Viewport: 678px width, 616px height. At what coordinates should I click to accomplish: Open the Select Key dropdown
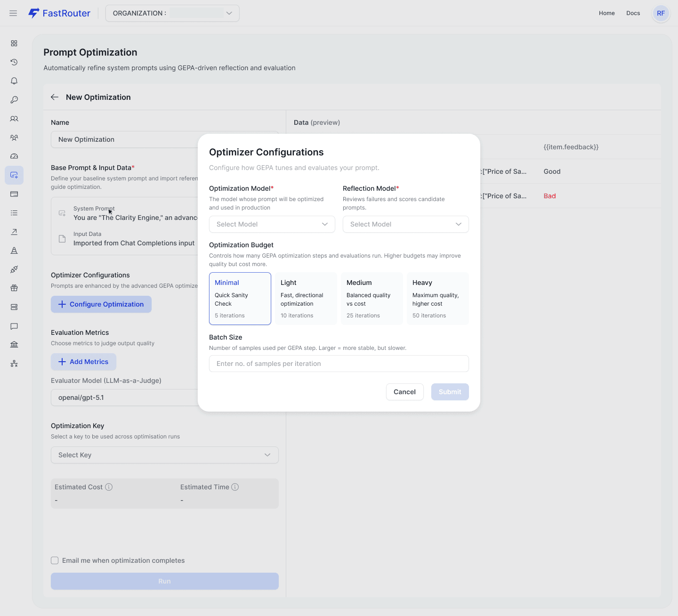tap(165, 455)
